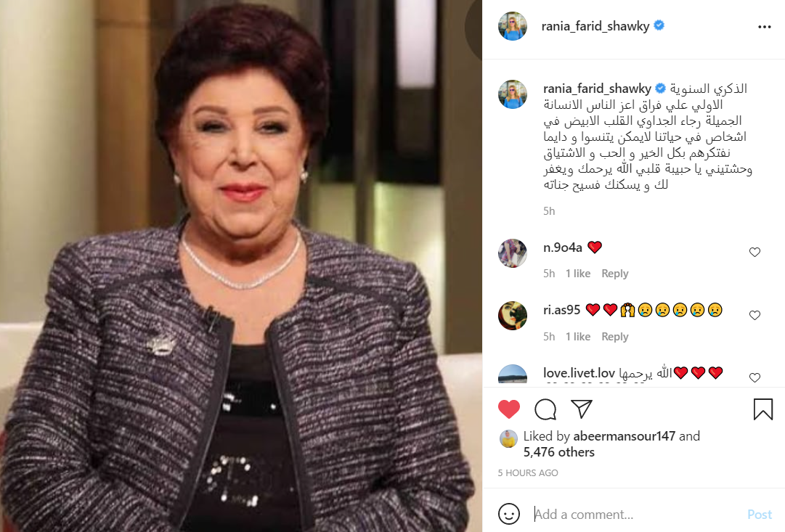Screen dimensions: 785x532
Task: Open the three-dot more options menu
Action: click(764, 27)
